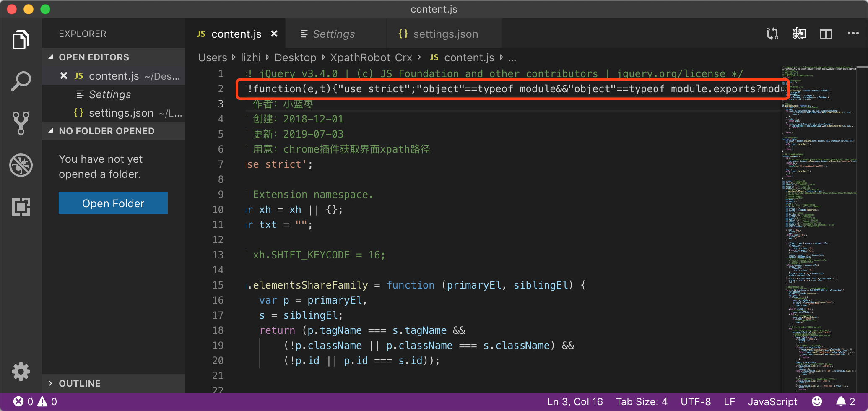Open the Debug view in activity bar
The width and height of the screenshot is (868, 411).
tap(21, 165)
